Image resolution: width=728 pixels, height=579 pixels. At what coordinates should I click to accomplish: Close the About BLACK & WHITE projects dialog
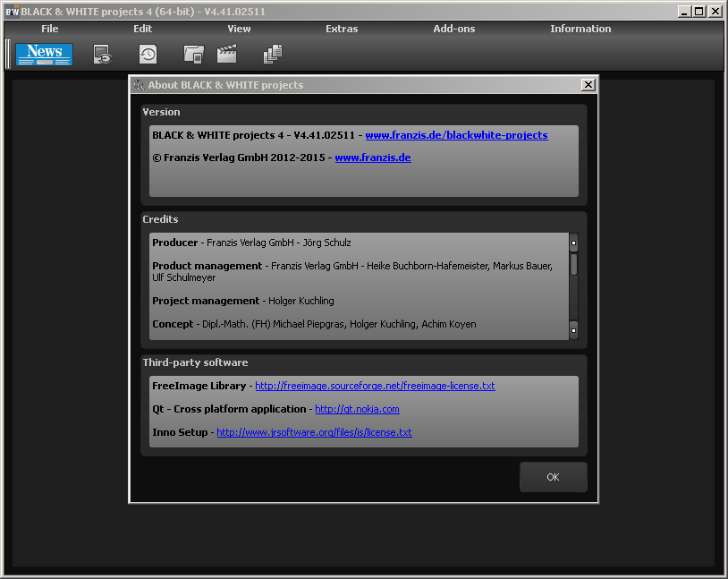pyautogui.click(x=588, y=85)
